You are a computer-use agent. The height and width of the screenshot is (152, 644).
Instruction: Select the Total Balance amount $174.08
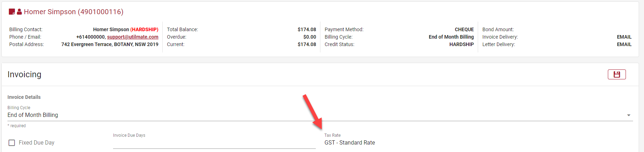pyautogui.click(x=307, y=29)
